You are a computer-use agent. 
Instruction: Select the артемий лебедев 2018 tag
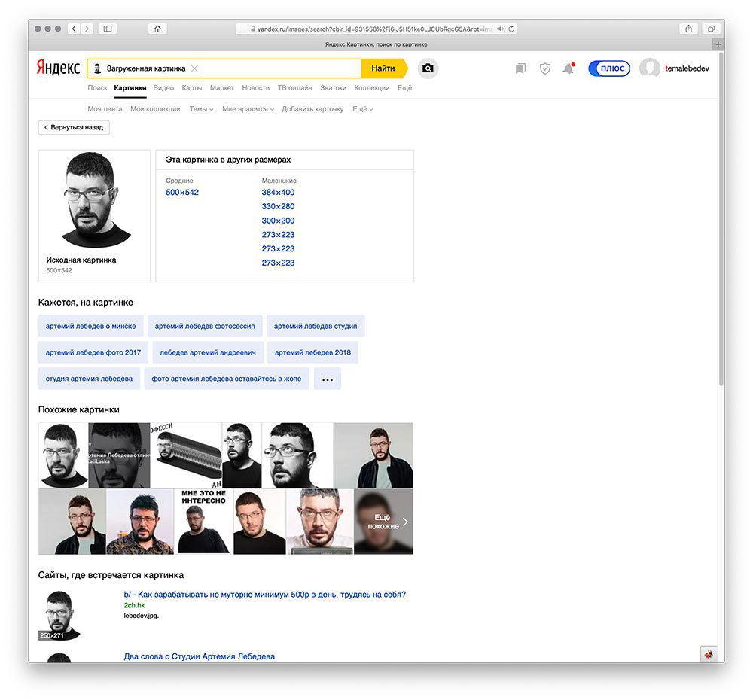(x=312, y=352)
